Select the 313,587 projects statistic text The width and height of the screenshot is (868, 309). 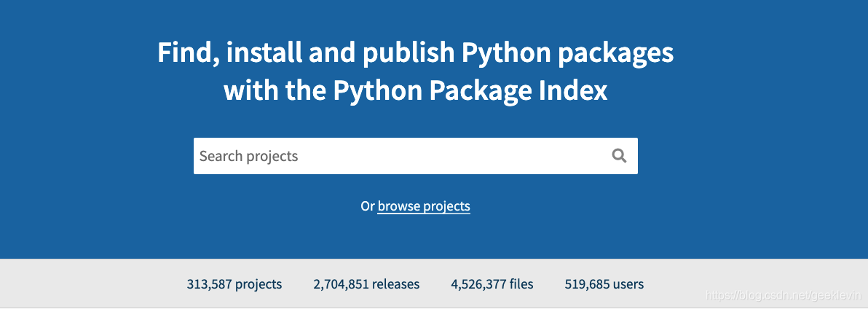tap(234, 284)
